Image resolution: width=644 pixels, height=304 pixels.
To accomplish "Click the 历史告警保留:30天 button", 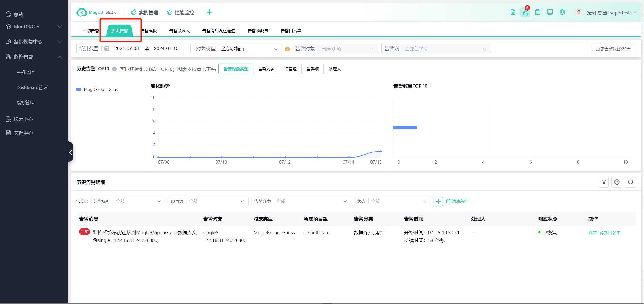I will coord(613,49).
